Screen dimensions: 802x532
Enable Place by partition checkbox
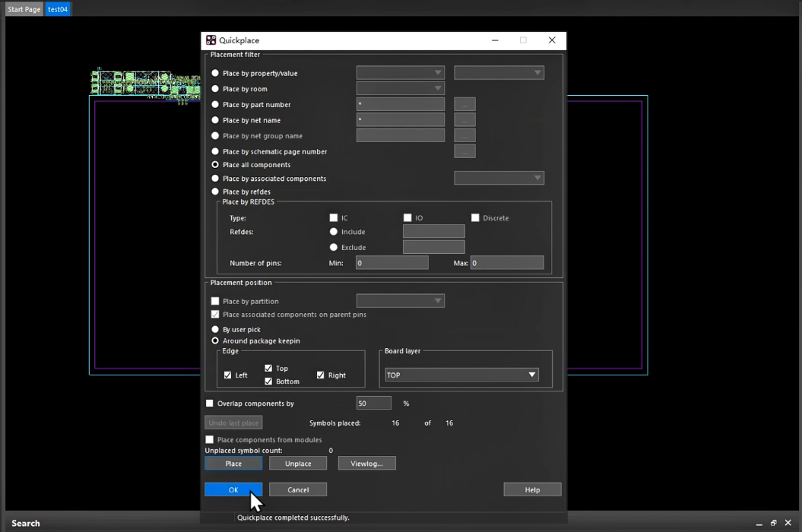215,301
